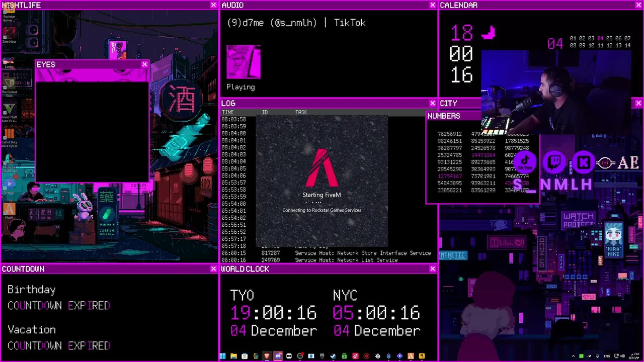Image resolution: width=644 pixels, height=362 pixels.
Task: Click the TASK column header in LOG
Action: pyautogui.click(x=301, y=112)
